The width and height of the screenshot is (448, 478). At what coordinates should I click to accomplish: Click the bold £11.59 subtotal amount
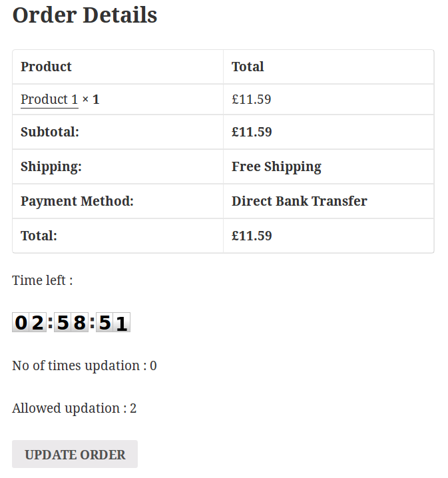252,132
